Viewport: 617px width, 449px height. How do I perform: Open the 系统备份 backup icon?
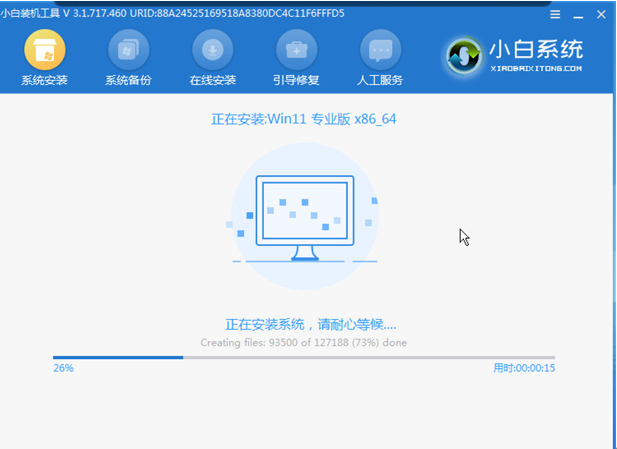click(x=128, y=50)
